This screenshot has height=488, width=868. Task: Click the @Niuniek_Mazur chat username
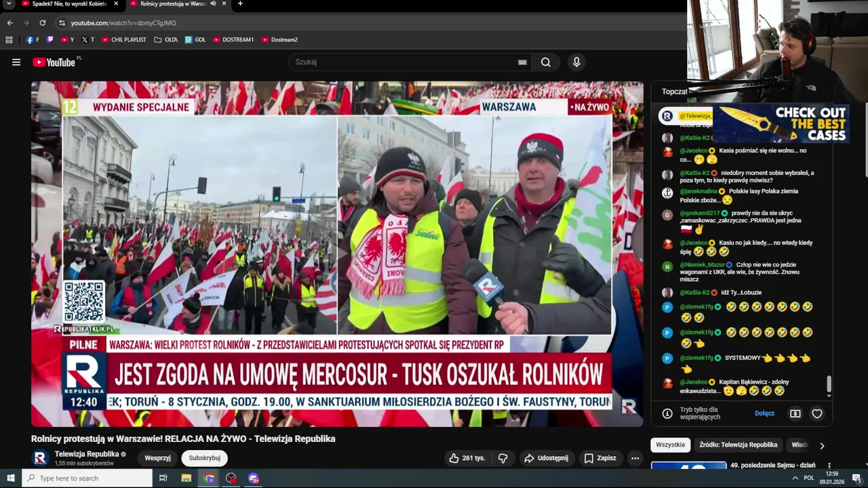(702, 265)
